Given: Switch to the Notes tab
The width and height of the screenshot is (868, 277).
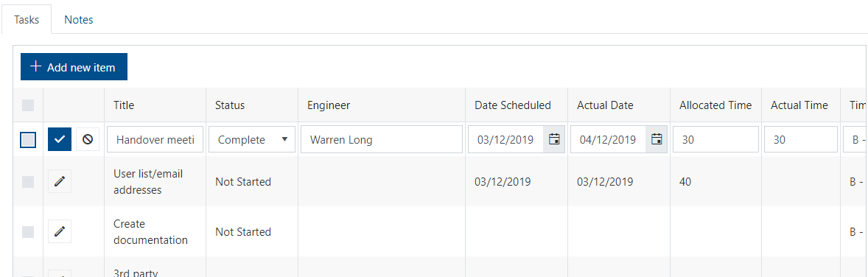Looking at the screenshot, I should pyautogui.click(x=79, y=20).
